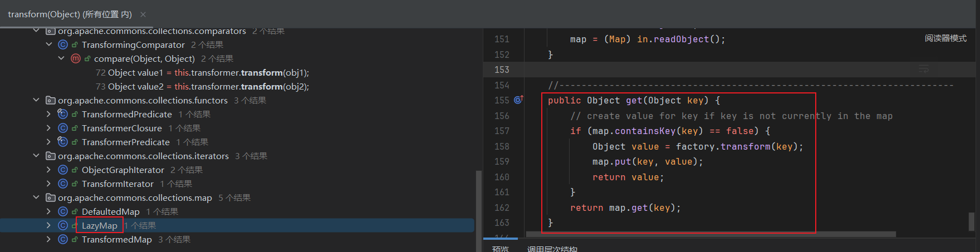Expand the TransformedMap results node

pos(48,239)
